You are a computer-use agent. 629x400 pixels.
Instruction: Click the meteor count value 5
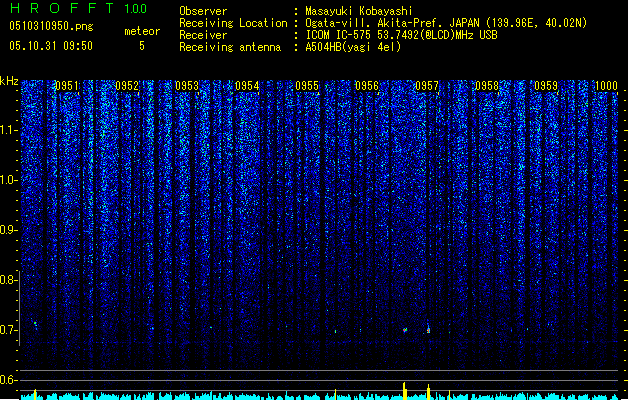pyautogui.click(x=142, y=46)
